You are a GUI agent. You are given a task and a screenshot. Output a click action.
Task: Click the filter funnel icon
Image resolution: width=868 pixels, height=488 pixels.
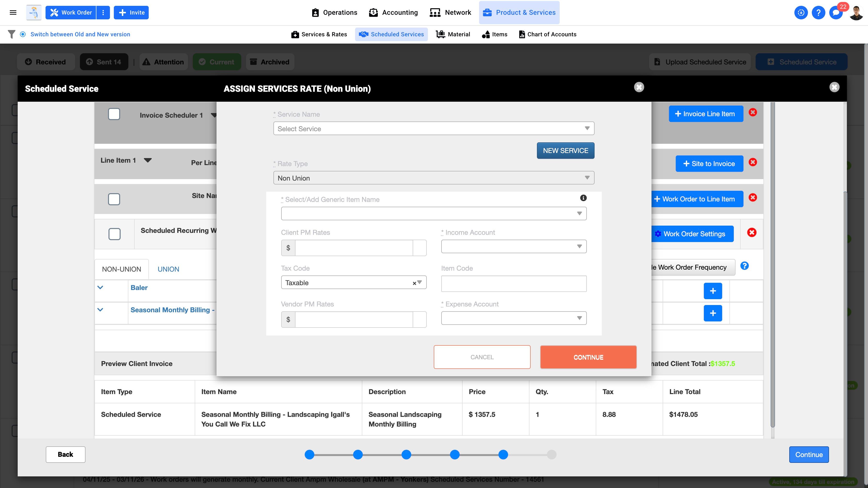coord(11,34)
